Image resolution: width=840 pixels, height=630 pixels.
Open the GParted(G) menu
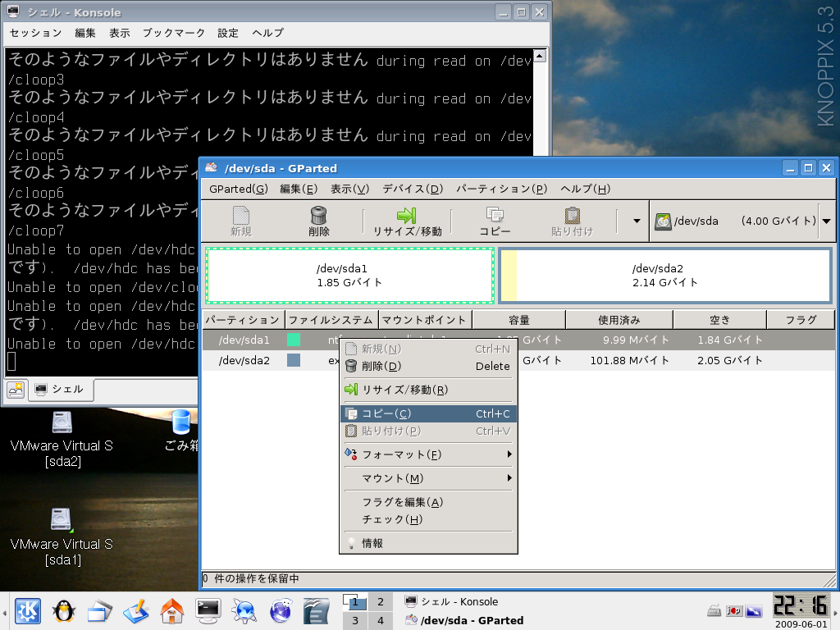coord(239,189)
